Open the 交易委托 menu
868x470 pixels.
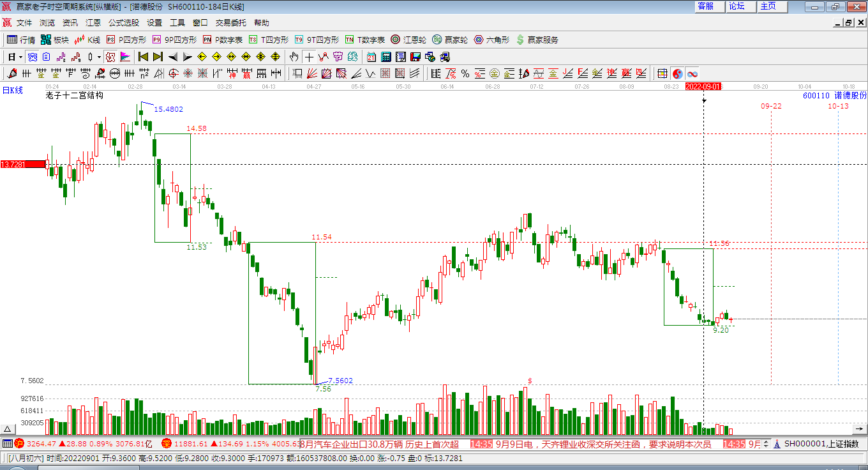(230, 22)
